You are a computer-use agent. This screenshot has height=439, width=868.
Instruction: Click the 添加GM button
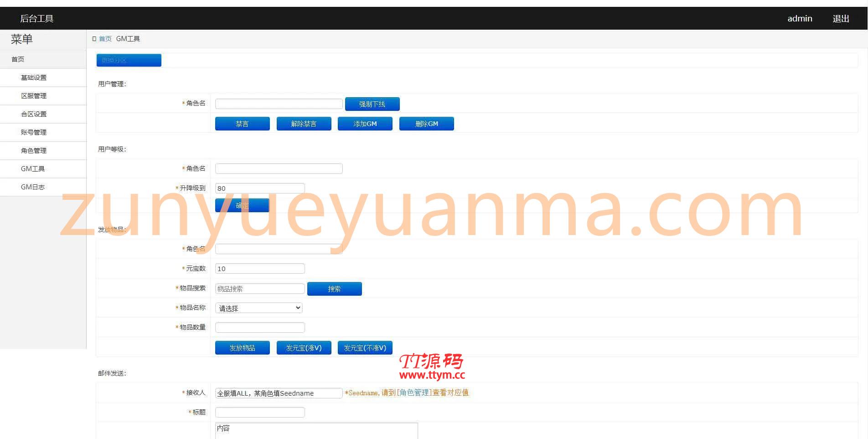point(365,124)
